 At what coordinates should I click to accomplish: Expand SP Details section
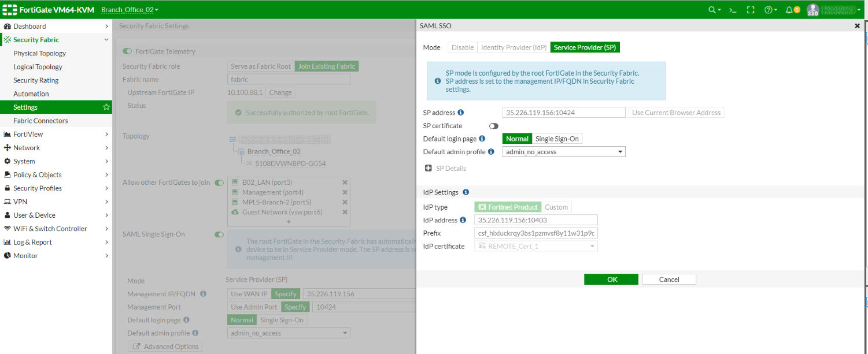coord(446,169)
